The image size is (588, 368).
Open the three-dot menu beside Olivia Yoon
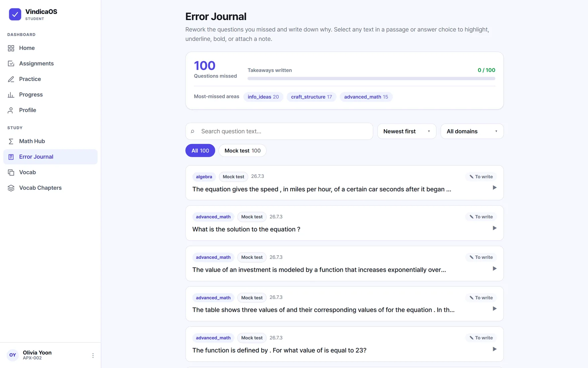93,355
